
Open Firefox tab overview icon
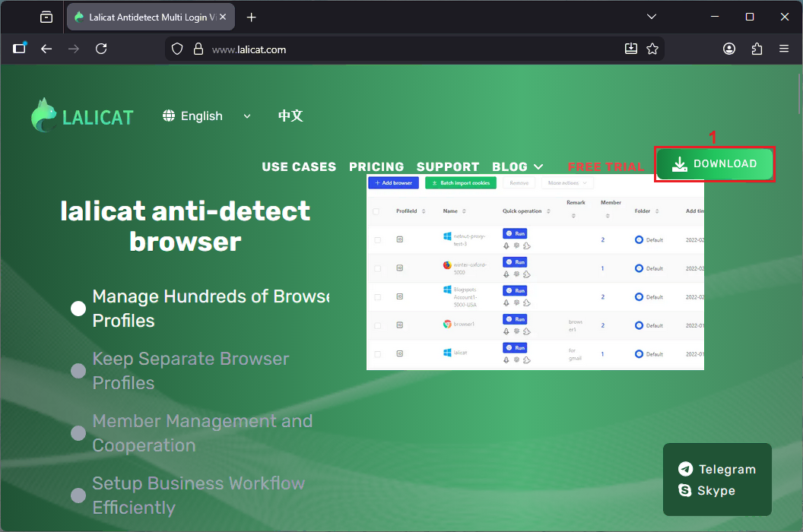tap(46, 17)
